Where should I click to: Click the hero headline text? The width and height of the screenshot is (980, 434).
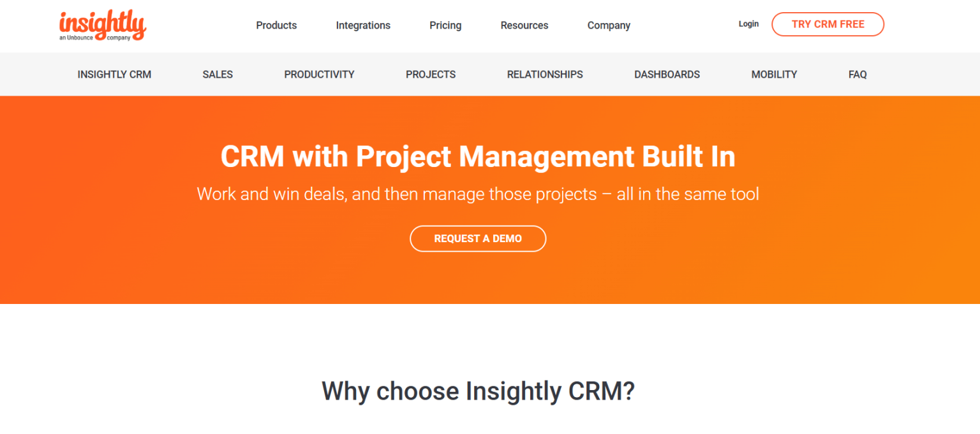(477, 156)
